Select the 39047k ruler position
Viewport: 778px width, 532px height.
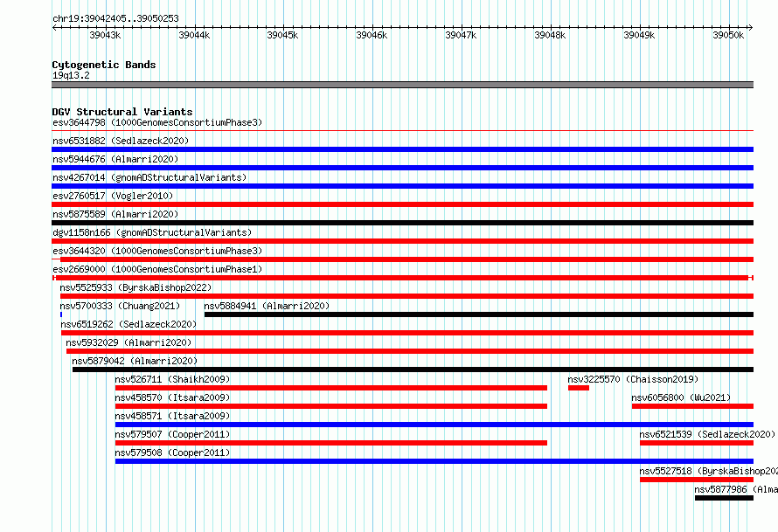tap(461, 35)
